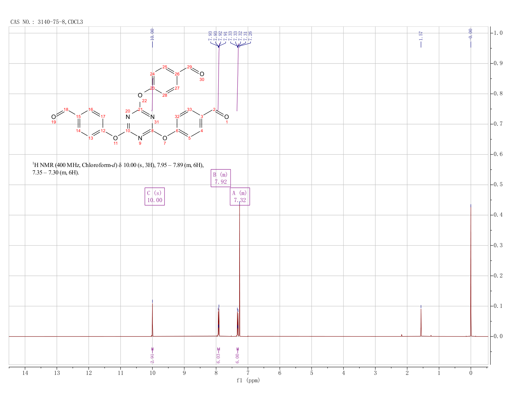Select oxygen atom numbered 19 in the structure

pos(54,117)
